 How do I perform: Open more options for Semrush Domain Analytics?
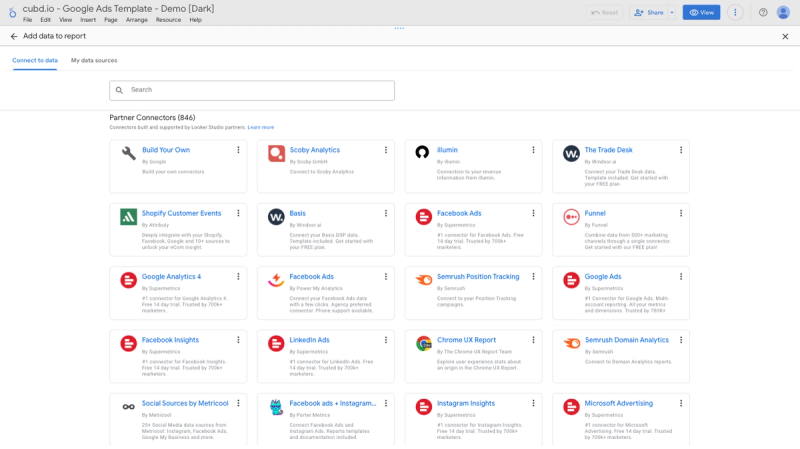click(681, 340)
